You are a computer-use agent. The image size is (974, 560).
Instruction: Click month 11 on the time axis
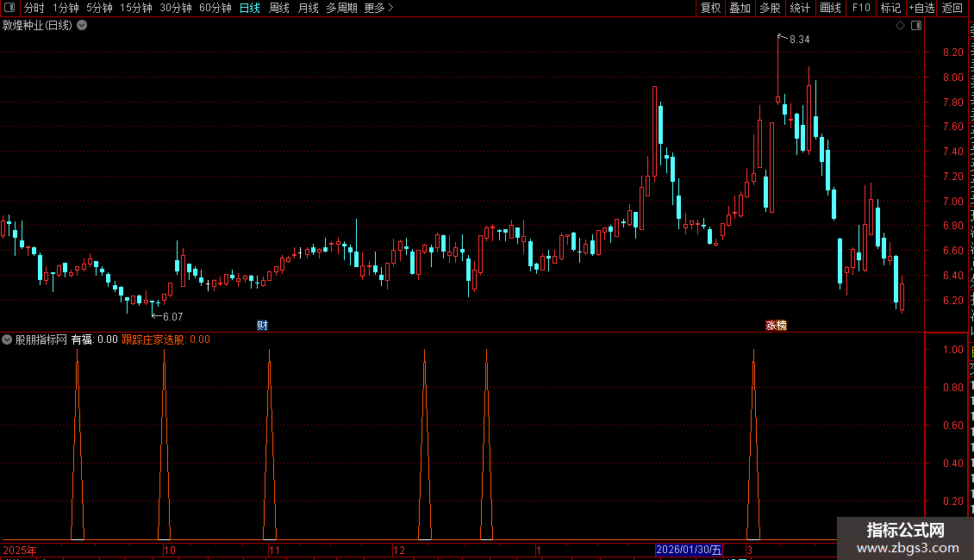[x=275, y=550]
